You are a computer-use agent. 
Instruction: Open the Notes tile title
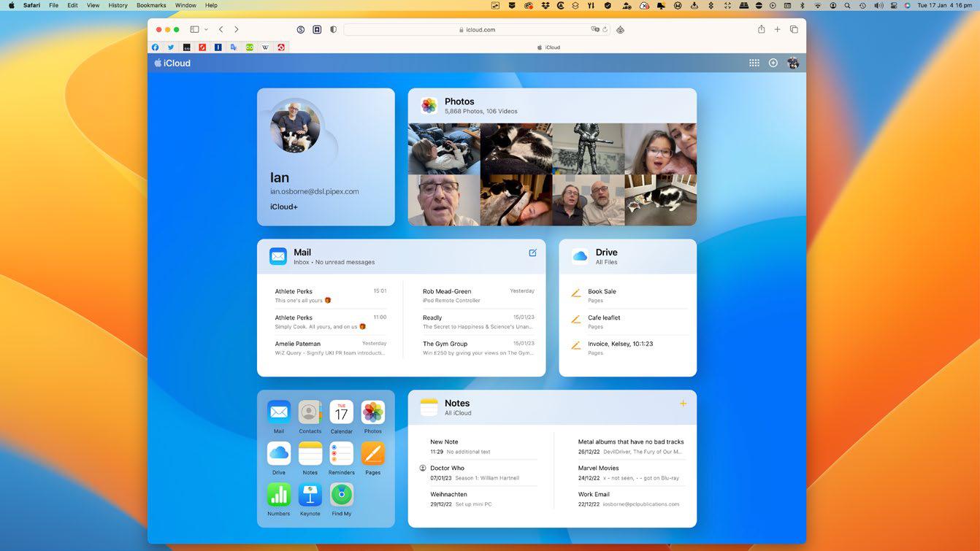click(457, 403)
